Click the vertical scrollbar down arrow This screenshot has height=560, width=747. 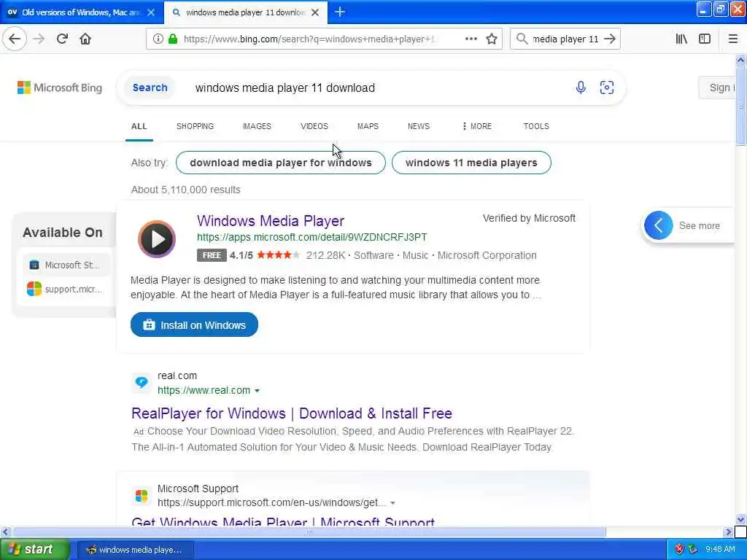pyautogui.click(x=740, y=519)
